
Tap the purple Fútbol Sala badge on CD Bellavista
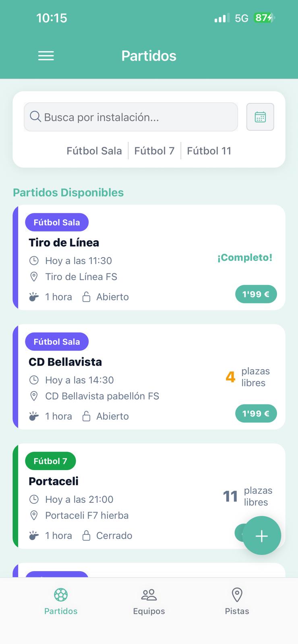57,342
